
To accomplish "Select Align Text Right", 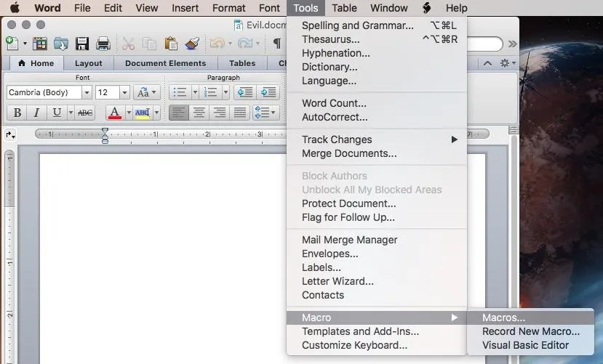I will pos(220,113).
